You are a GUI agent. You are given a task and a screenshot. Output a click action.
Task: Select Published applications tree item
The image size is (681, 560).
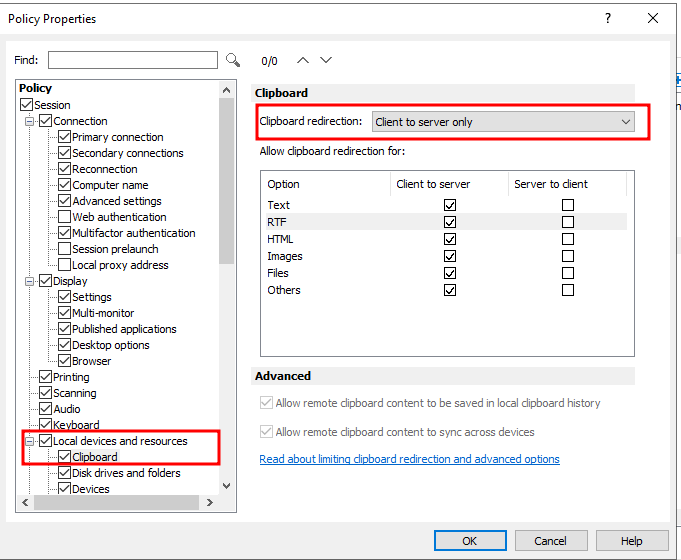(x=124, y=329)
